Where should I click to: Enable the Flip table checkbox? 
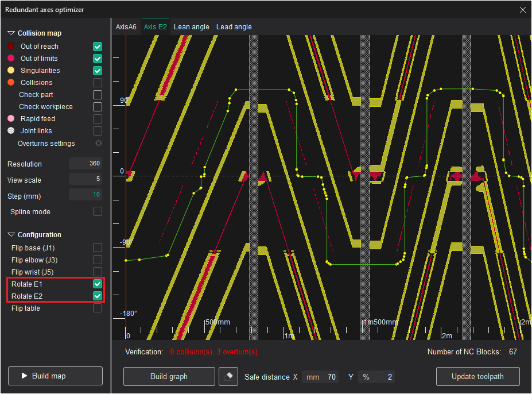(98, 308)
